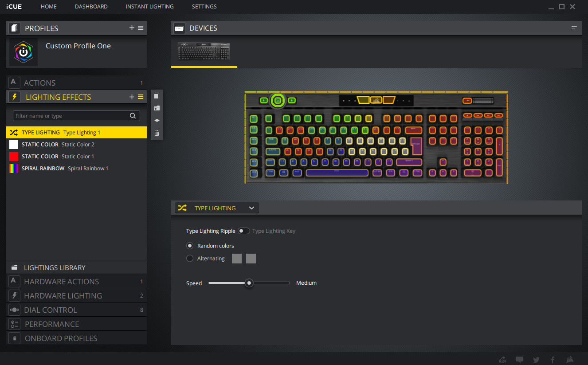Viewport: 588px width, 365px height.
Task: Open the Twitter icon in the footer
Action: pyautogui.click(x=536, y=360)
